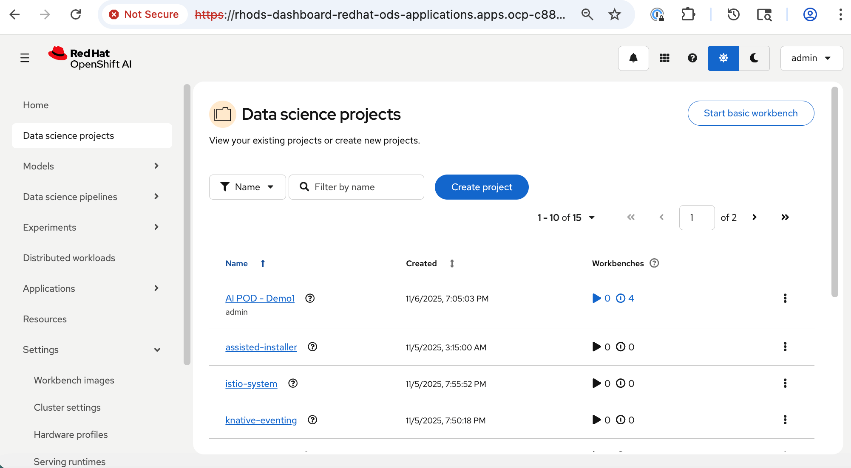Open the istio-system project link
This screenshot has height=468, width=851.
(x=251, y=384)
